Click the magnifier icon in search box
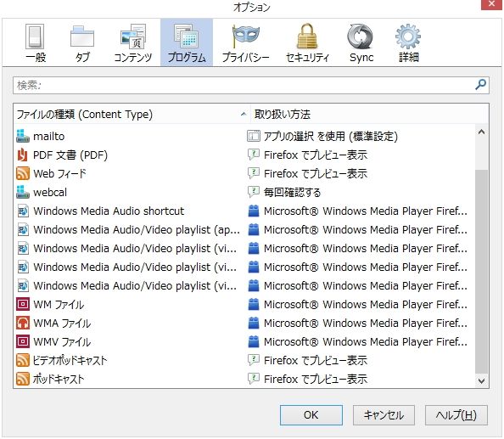The width and height of the screenshot is (504, 439). click(x=480, y=85)
